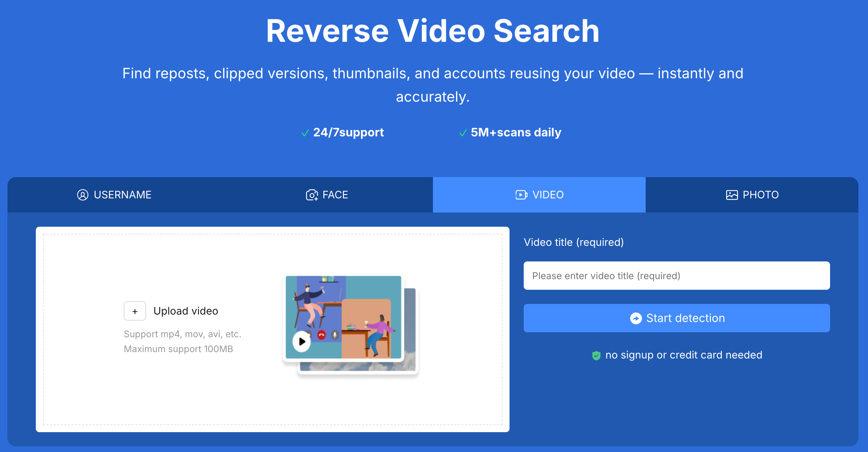
Task: Click the picture icon on the PHOTO tab
Action: point(732,195)
